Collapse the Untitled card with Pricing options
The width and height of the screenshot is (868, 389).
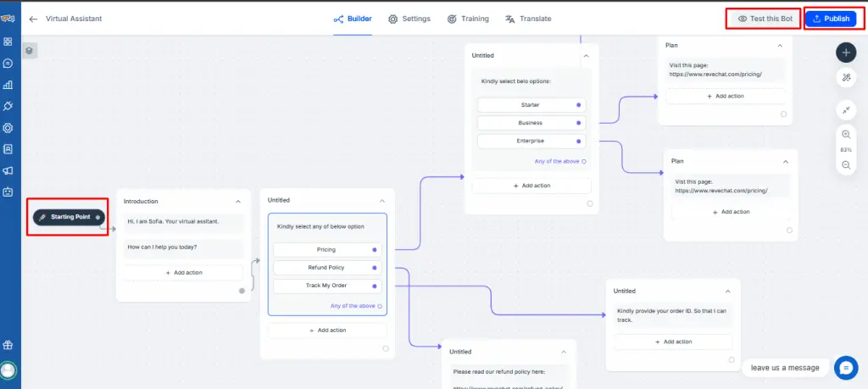(382, 200)
